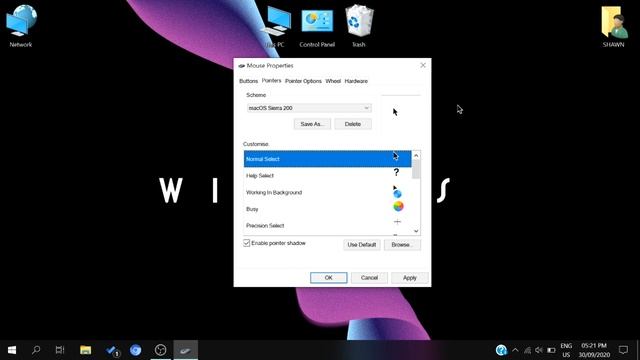Click the blue help icon in system tray
Screen dimensions: 640x360
coord(501,350)
